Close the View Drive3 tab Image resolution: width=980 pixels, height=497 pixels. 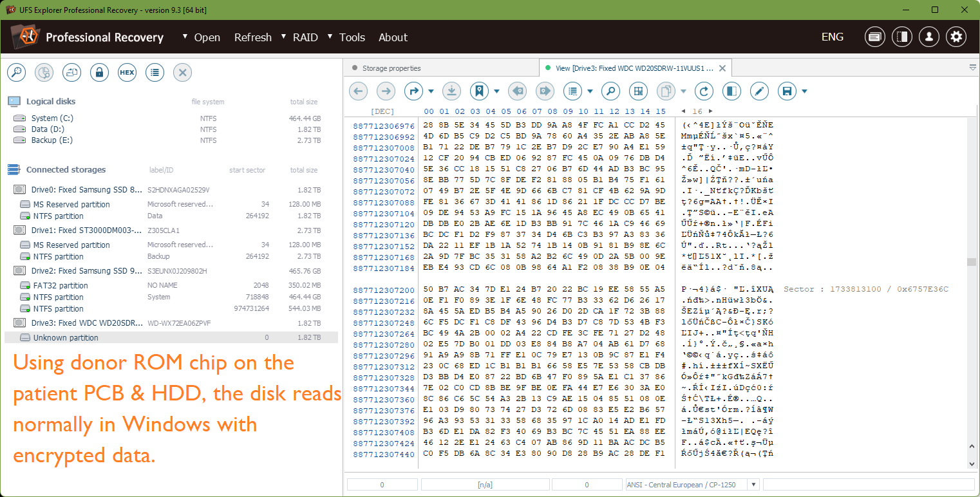coord(722,68)
